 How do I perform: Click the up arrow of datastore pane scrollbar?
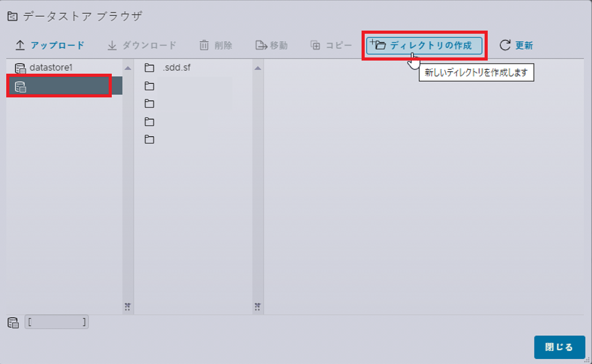point(128,68)
